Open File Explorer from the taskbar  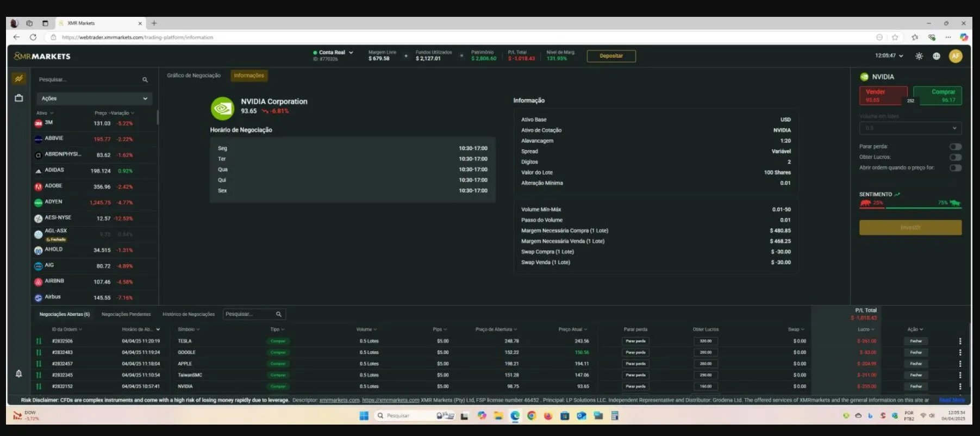tap(498, 416)
